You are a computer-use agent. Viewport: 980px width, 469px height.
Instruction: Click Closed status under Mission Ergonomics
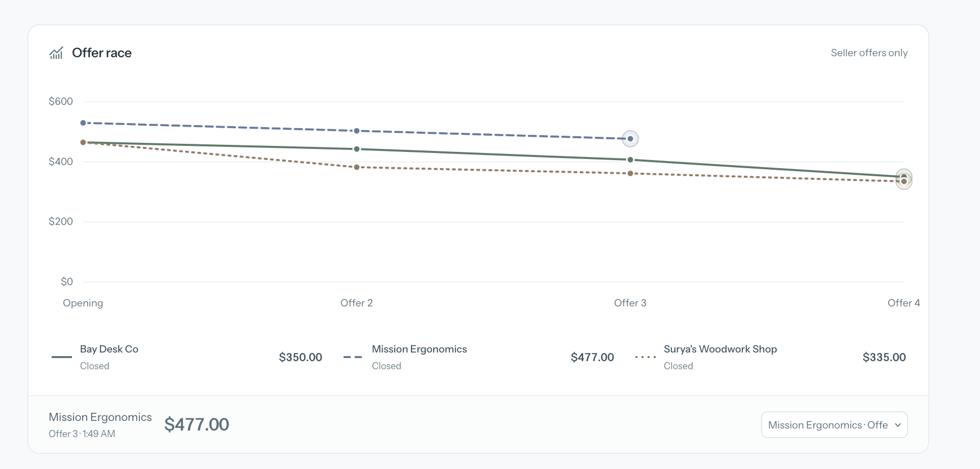pos(387,366)
